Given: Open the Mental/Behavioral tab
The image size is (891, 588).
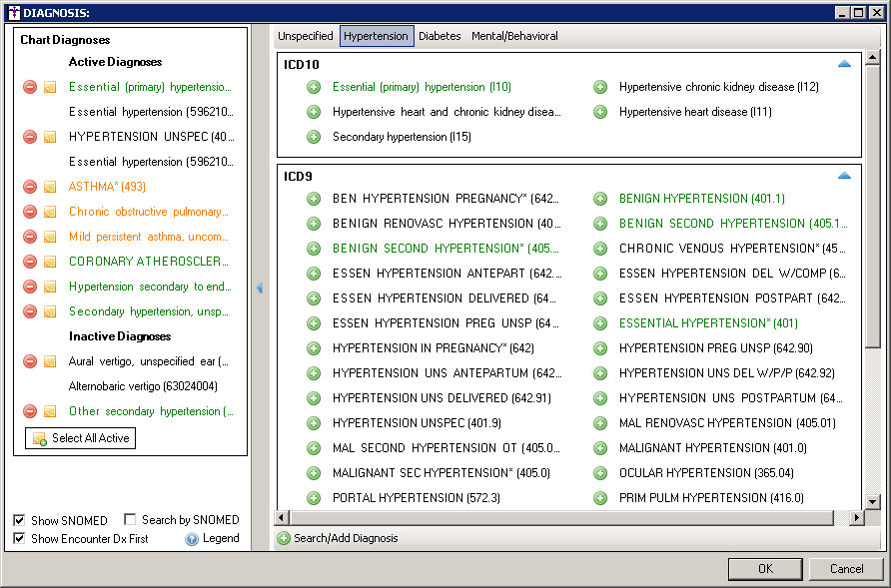Looking at the screenshot, I should pyautogui.click(x=514, y=36).
